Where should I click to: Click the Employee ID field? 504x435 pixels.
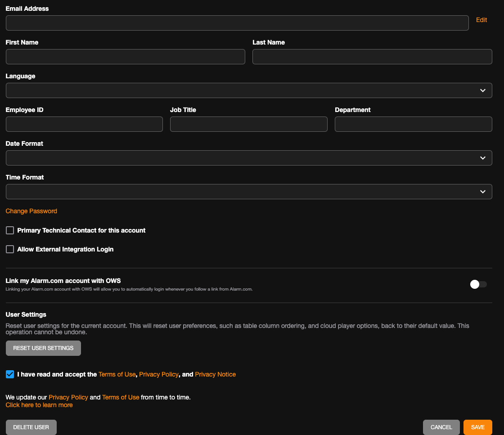click(x=84, y=124)
